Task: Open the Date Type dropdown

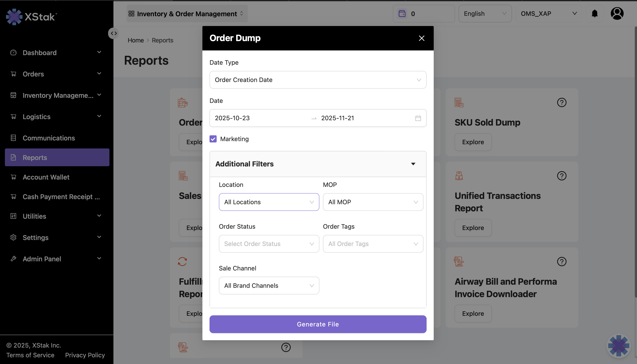Action: click(318, 80)
